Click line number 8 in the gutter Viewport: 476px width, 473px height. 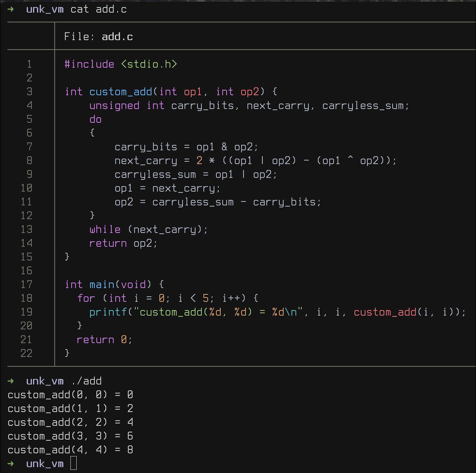[x=30, y=161]
